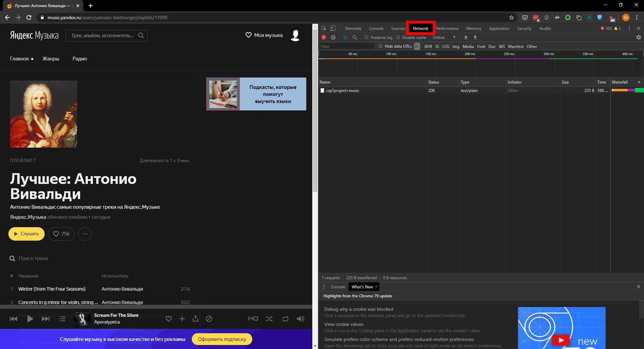Stop recording the network log
The width and height of the screenshot is (644, 349).
pyautogui.click(x=324, y=37)
